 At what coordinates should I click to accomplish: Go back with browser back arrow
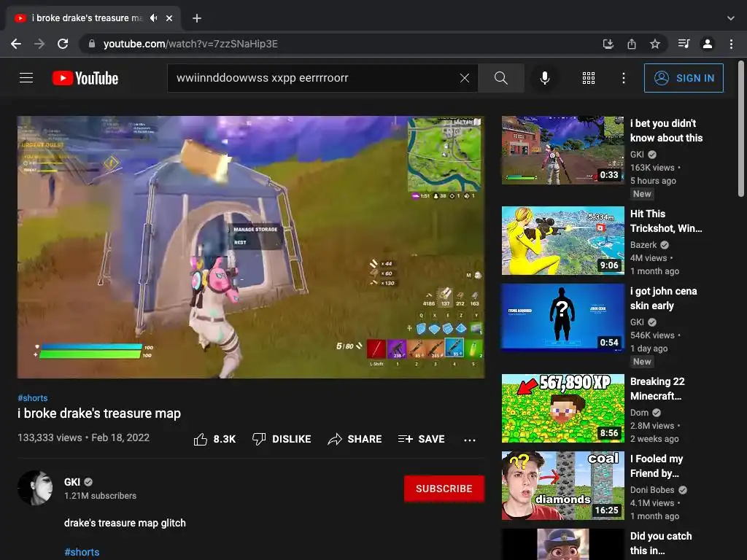16,44
